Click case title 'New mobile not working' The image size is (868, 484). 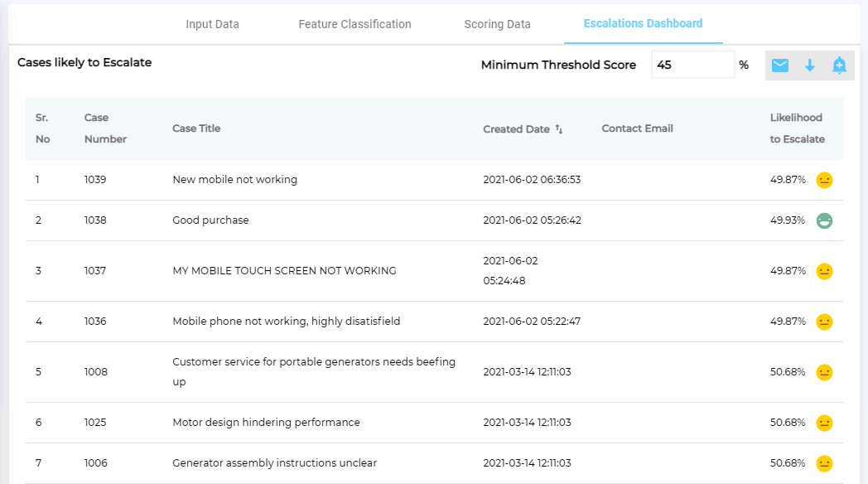(234, 180)
